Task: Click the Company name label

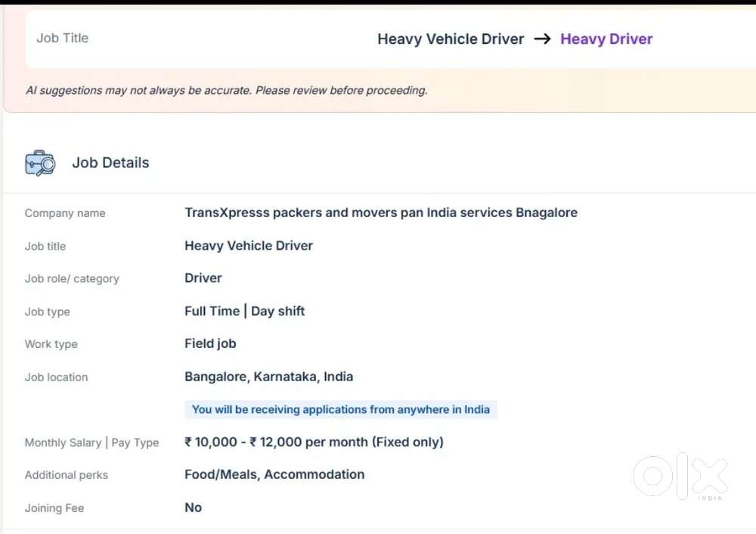Action: tap(65, 213)
